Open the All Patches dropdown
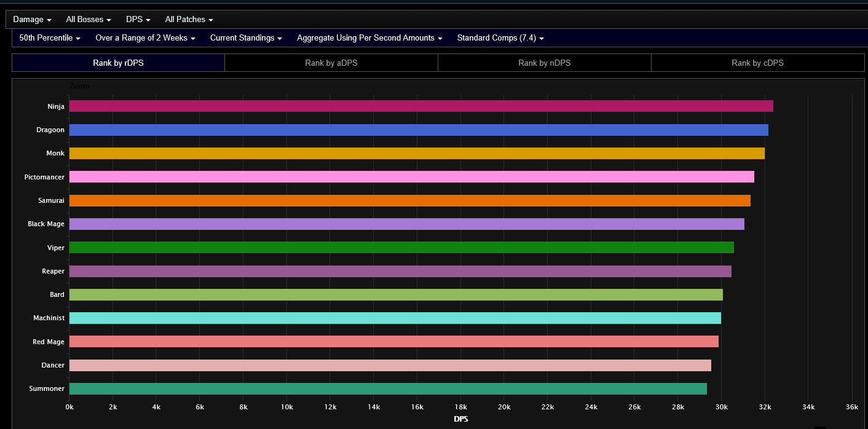 click(x=189, y=20)
